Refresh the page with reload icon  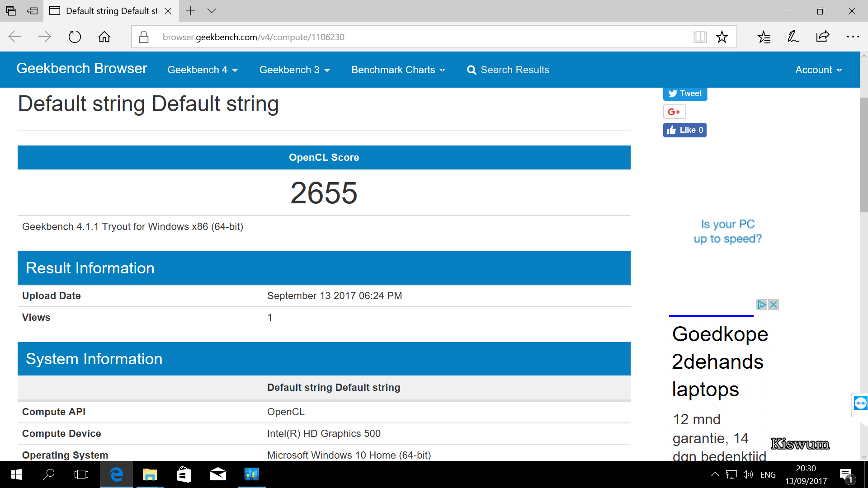click(x=75, y=37)
